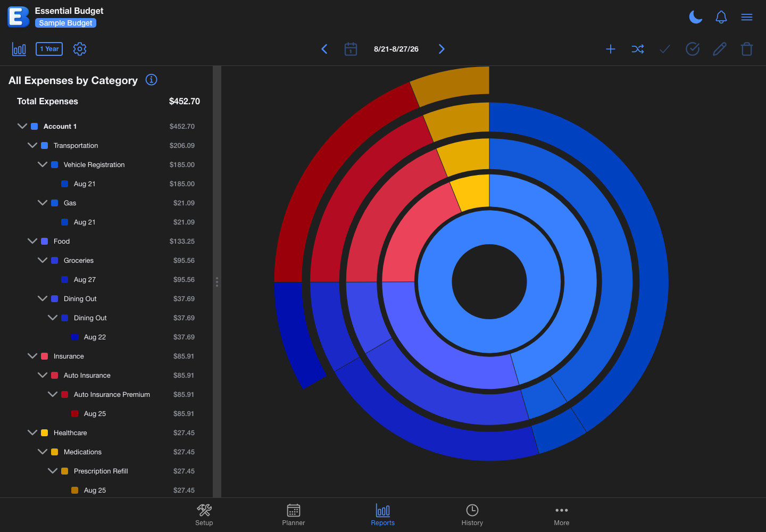
Task: Add new item with plus icon
Action: (611, 49)
